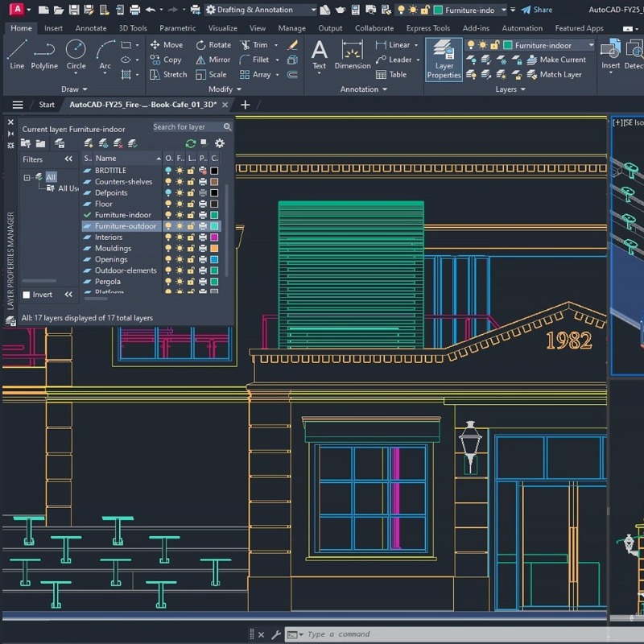Open the Start document tab
Viewport: 644px width, 644px height.
(x=47, y=105)
